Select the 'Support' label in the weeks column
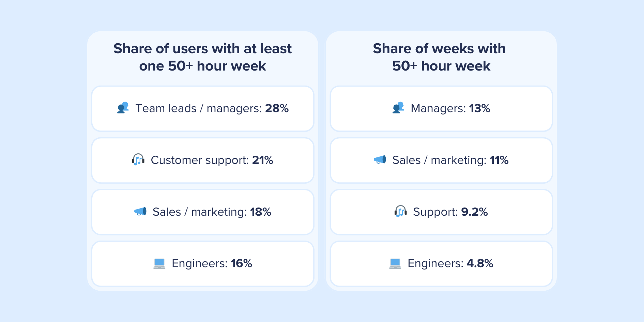This screenshot has width=644, height=322. [435, 212]
